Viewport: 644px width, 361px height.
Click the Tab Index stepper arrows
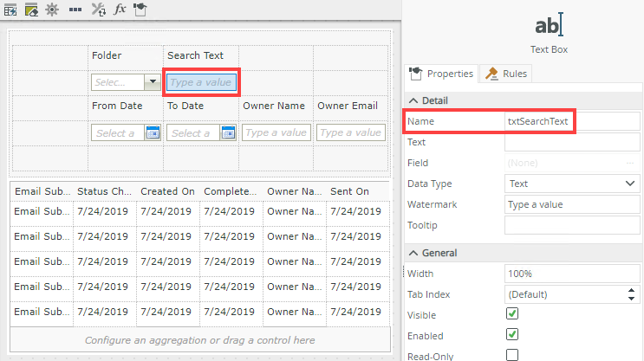pyautogui.click(x=630, y=294)
